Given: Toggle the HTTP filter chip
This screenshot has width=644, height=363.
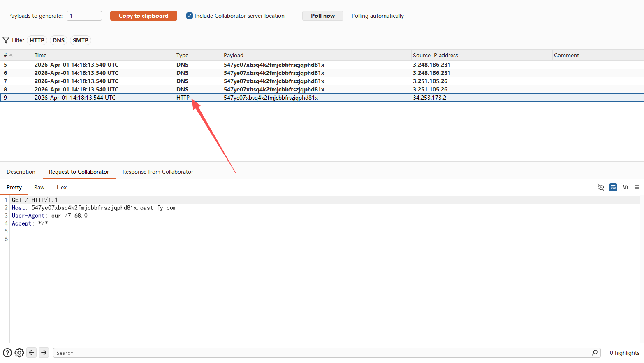Looking at the screenshot, I should point(37,40).
